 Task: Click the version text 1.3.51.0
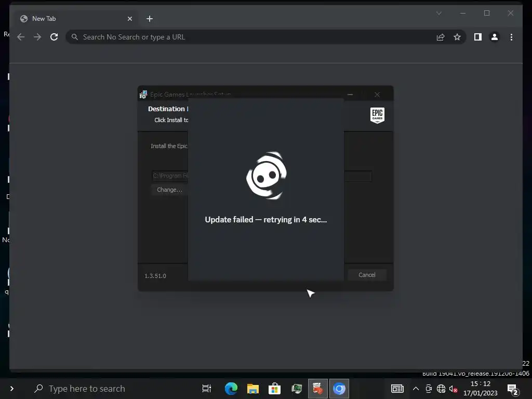[x=155, y=276]
